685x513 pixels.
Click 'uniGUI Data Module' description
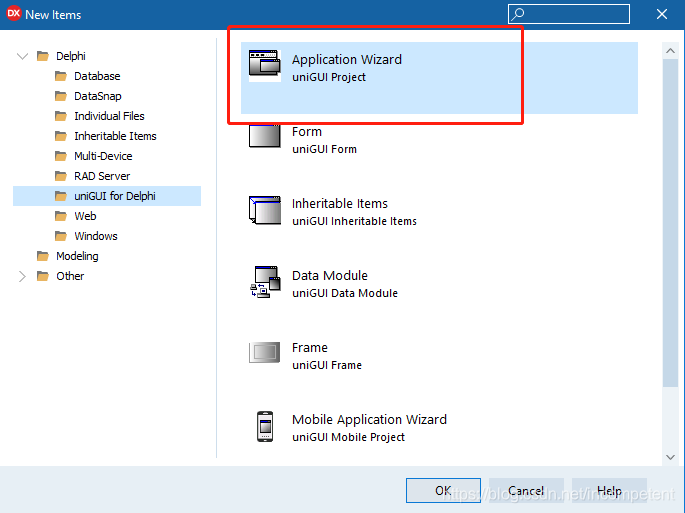pos(345,293)
